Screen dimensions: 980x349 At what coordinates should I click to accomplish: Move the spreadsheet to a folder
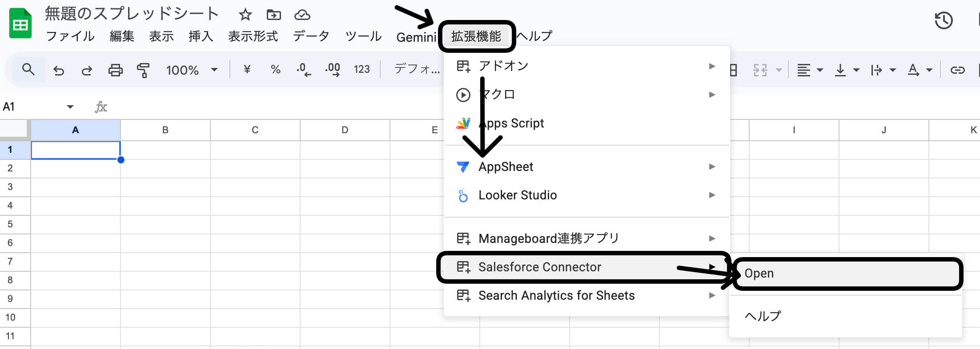(273, 15)
